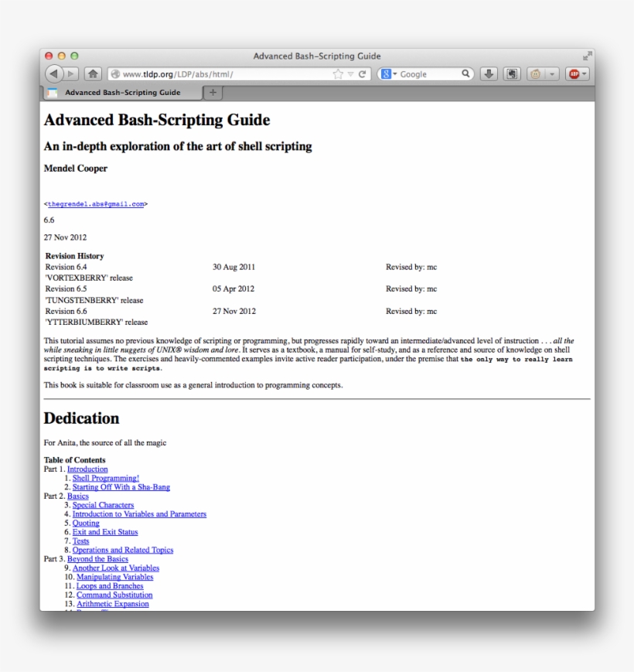Open a new tab with the plus button
The image size is (634, 672).
click(x=213, y=92)
